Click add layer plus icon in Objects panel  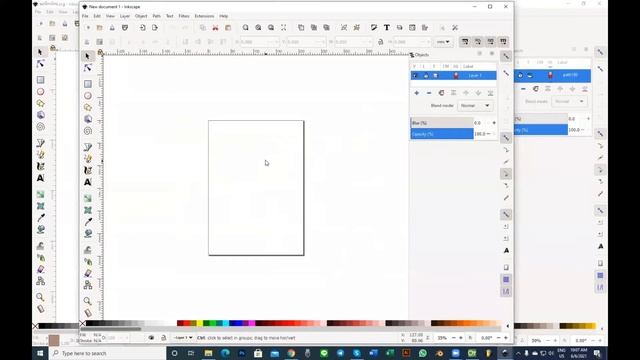click(416, 93)
